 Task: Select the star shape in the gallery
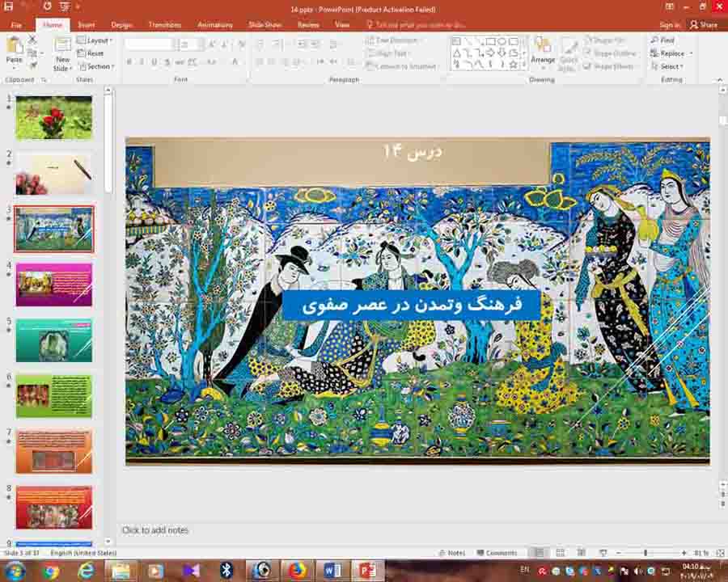[x=513, y=65]
